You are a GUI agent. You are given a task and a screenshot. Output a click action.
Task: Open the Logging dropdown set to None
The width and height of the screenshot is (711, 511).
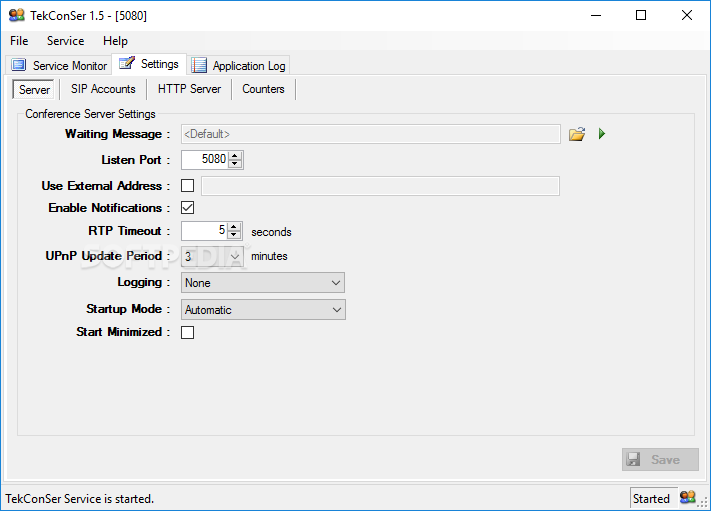click(263, 282)
